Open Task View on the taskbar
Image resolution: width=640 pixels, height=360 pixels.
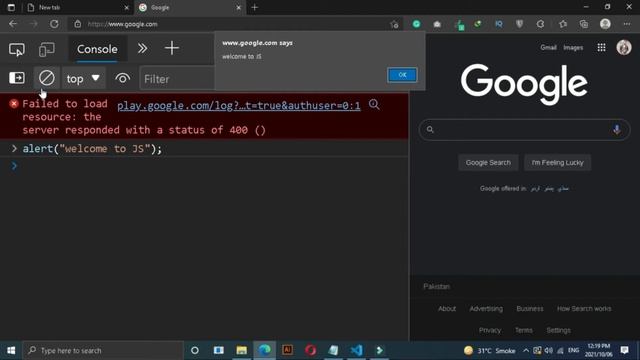pyautogui.click(x=219, y=350)
